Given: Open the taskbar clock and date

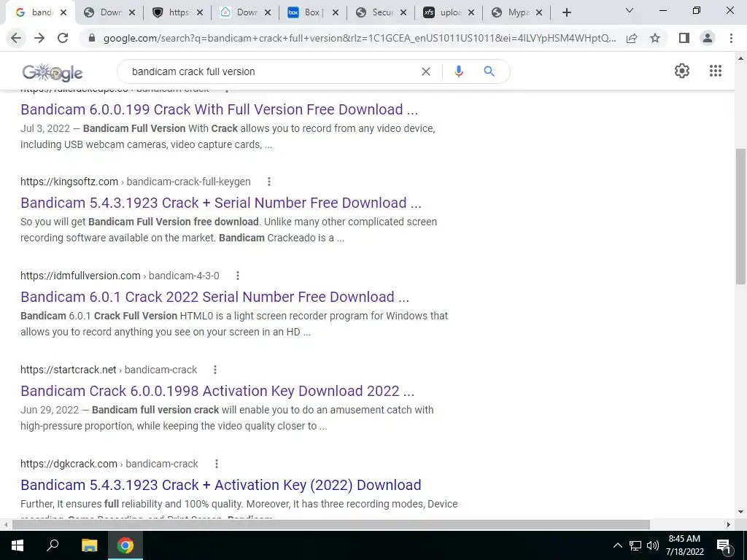Looking at the screenshot, I should (684, 545).
